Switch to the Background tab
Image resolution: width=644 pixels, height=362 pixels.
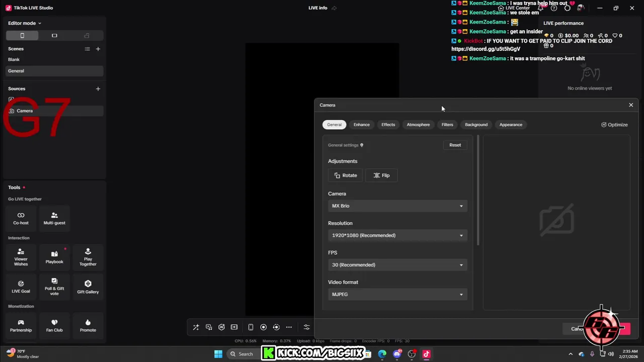[476, 125]
